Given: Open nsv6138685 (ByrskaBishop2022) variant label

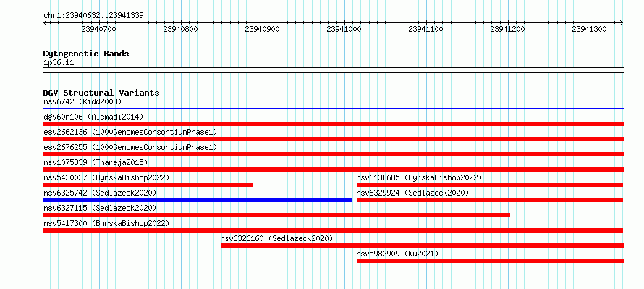Looking at the screenshot, I should pyautogui.click(x=419, y=177).
